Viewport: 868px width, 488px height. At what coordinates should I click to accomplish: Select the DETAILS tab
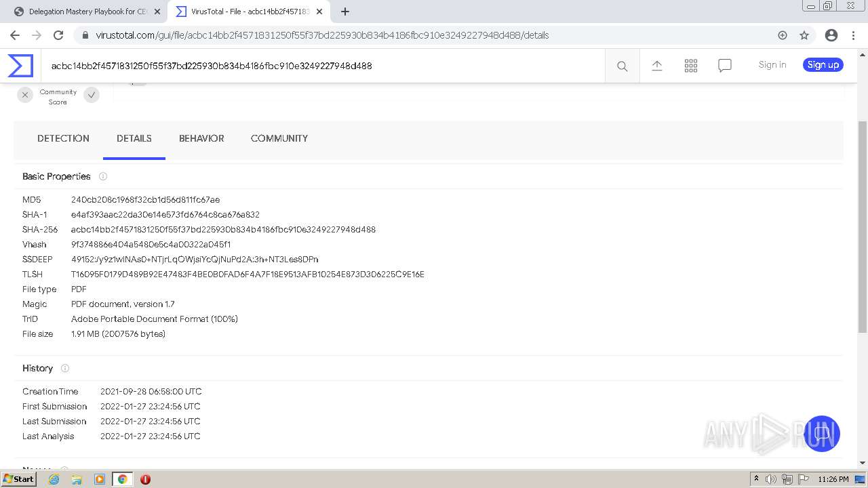(x=134, y=138)
